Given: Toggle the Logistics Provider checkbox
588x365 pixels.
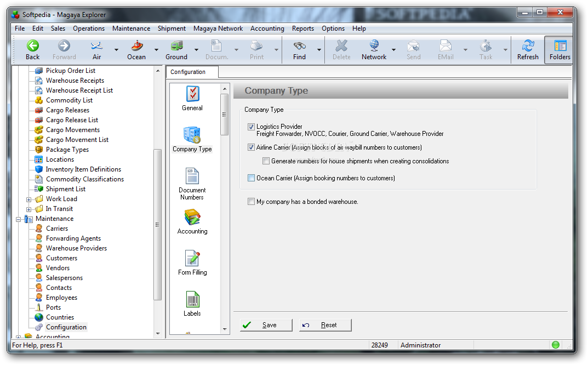Looking at the screenshot, I should (x=251, y=127).
